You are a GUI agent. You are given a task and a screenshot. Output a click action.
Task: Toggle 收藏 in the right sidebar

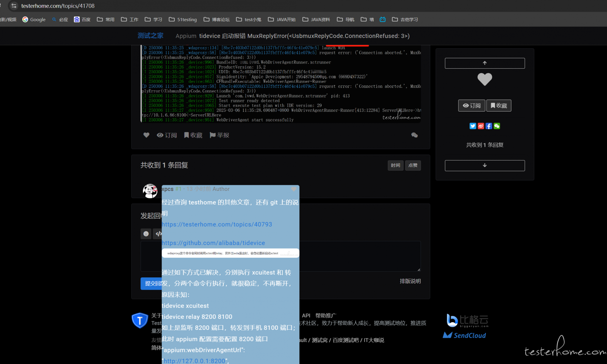(x=499, y=106)
